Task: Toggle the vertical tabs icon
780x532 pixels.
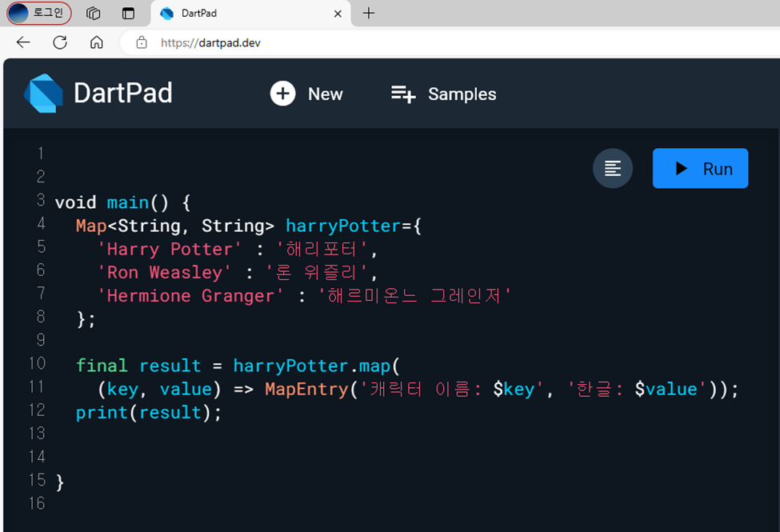Action: pyautogui.click(x=128, y=14)
